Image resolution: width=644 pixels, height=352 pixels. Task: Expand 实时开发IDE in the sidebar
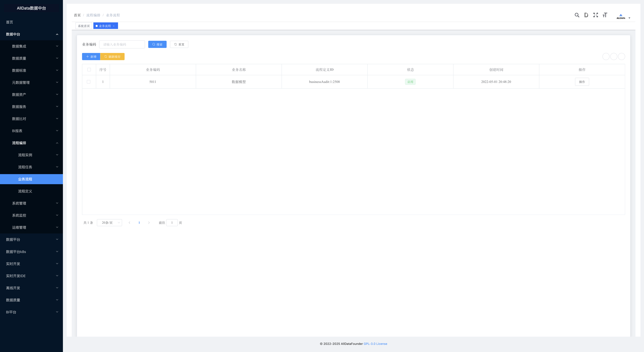pyautogui.click(x=31, y=276)
